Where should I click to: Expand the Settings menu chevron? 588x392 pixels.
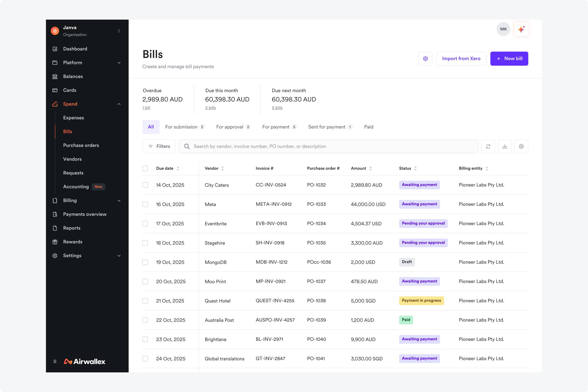point(119,256)
